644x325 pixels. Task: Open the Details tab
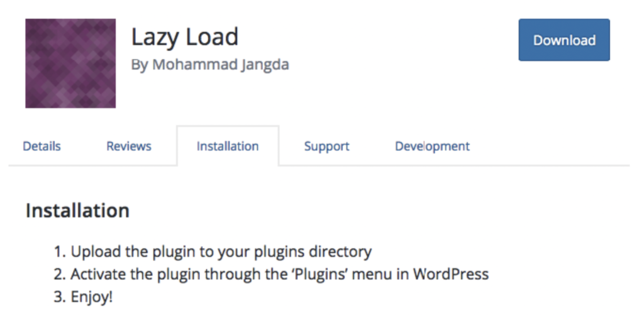[x=42, y=146]
